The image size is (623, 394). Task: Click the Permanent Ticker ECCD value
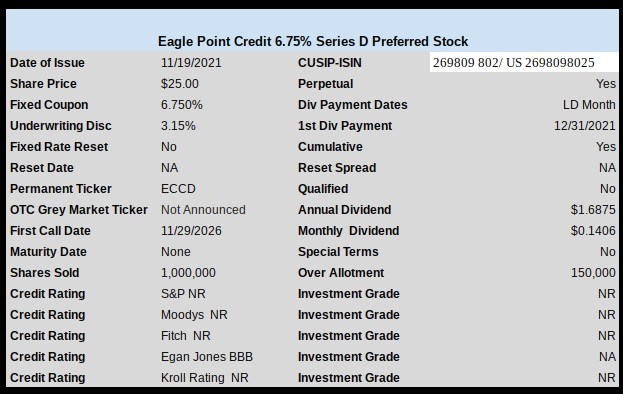pyautogui.click(x=178, y=189)
